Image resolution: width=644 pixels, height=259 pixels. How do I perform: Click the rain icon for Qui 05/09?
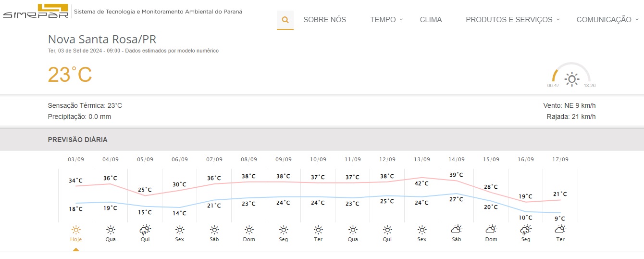click(145, 230)
